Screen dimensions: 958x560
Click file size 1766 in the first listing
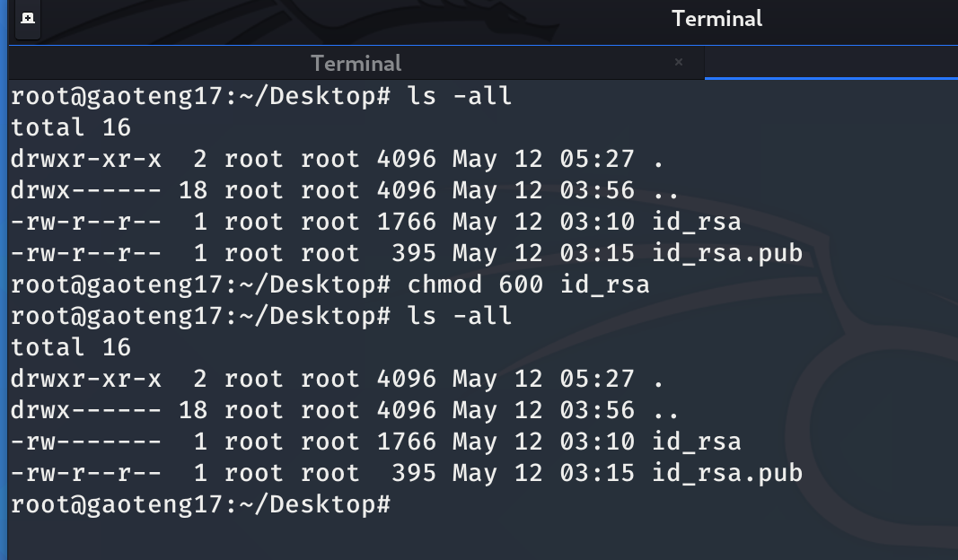click(406, 222)
